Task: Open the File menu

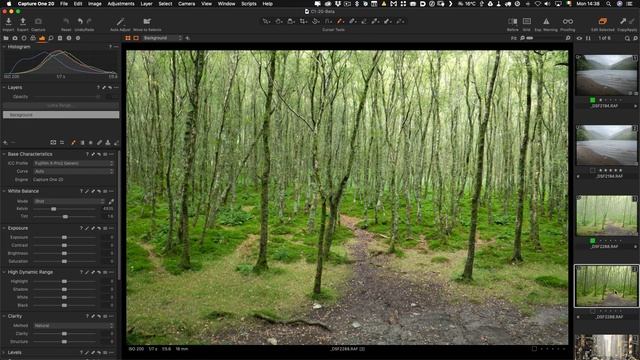Action: point(64,4)
